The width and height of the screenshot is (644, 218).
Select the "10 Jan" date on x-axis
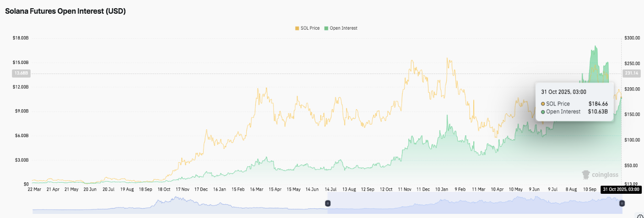pos(442,189)
